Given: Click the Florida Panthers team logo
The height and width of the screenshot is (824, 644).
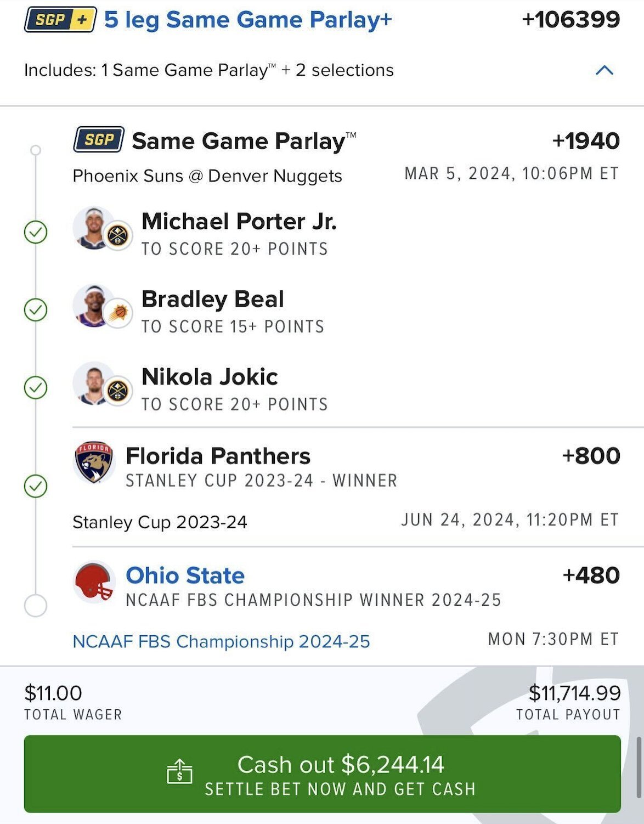Looking at the screenshot, I should click(x=94, y=462).
